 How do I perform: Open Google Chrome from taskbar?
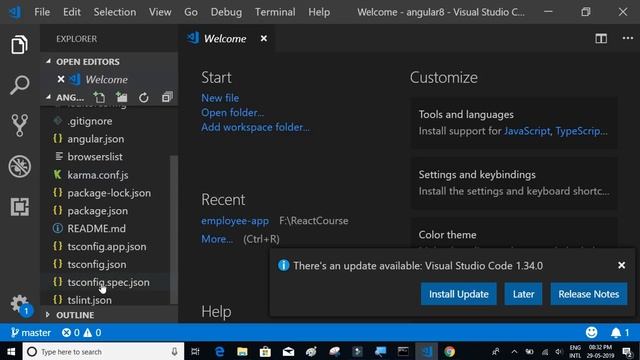click(449, 351)
